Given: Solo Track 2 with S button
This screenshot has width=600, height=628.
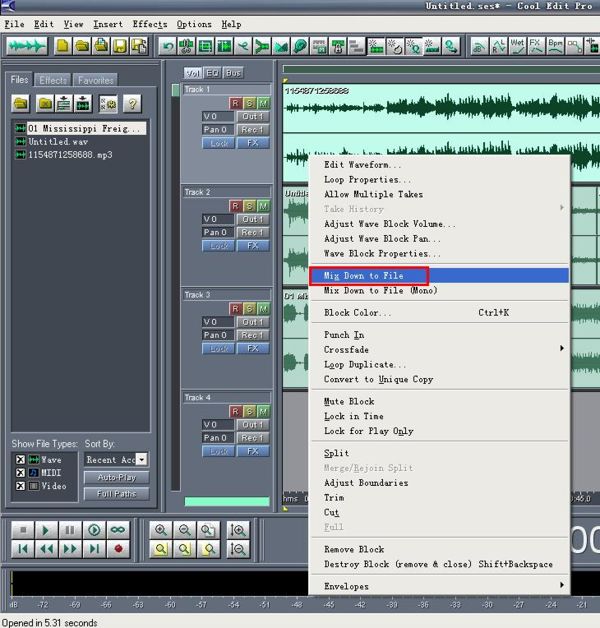Looking at the screenshot, I should [250, 206].
